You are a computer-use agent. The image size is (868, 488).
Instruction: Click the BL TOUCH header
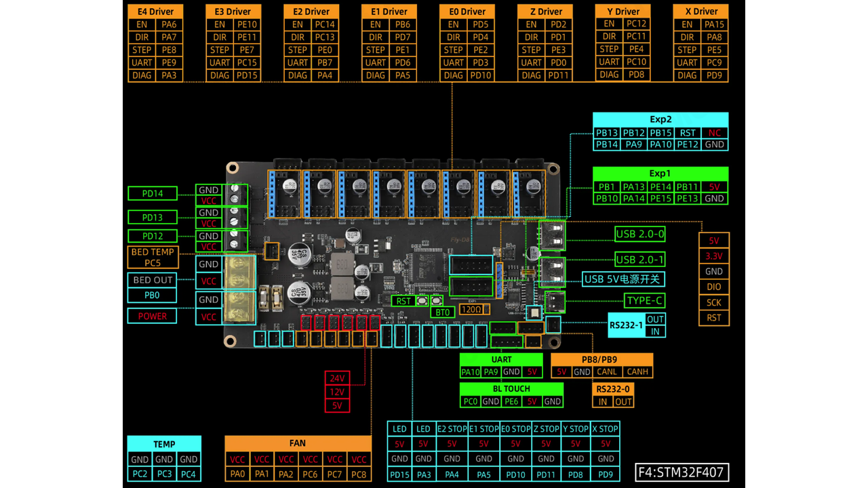(511, 389)
